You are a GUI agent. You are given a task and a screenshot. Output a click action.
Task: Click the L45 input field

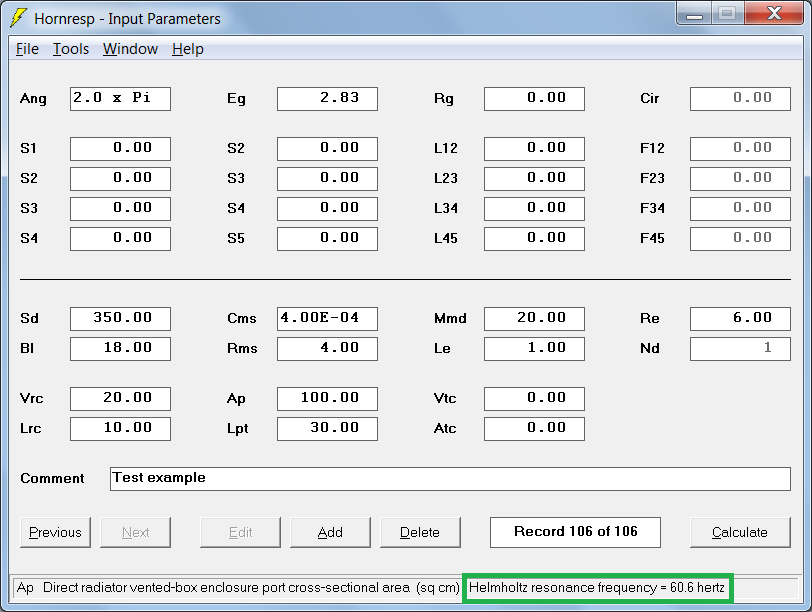[x=534, y=239]
